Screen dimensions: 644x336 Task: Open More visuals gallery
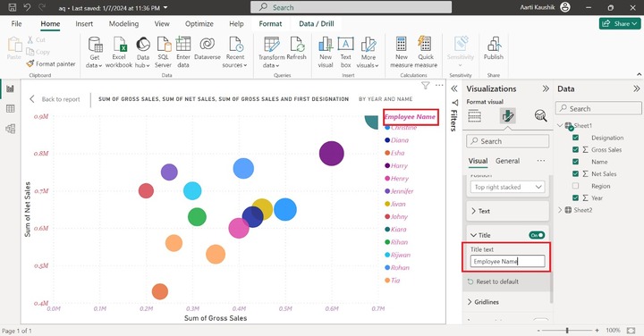pos(368,52)
